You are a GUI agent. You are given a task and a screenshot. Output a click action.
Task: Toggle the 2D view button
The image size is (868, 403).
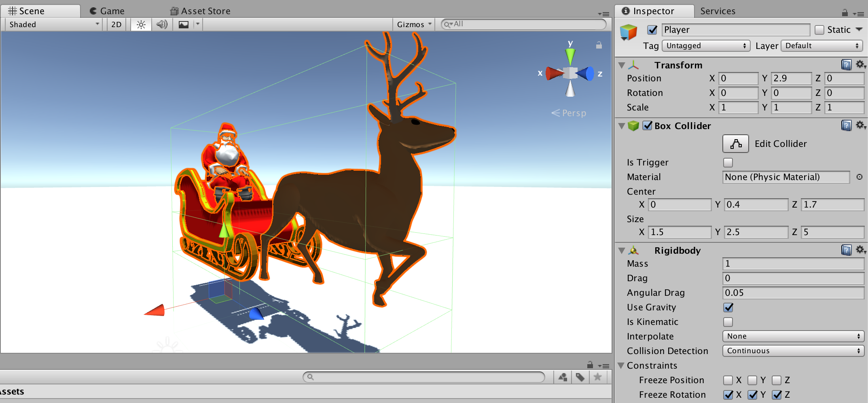tap(116, 25)
